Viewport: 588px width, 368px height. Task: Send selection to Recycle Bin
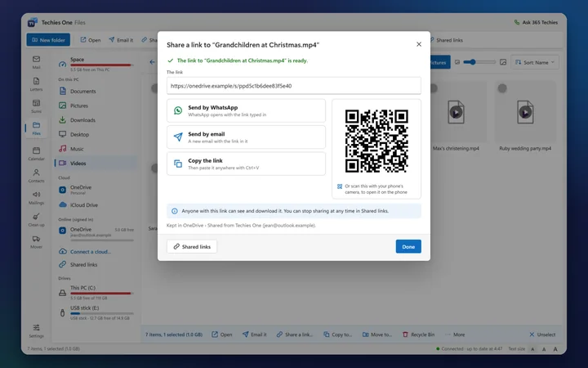(x=418, y=334)
